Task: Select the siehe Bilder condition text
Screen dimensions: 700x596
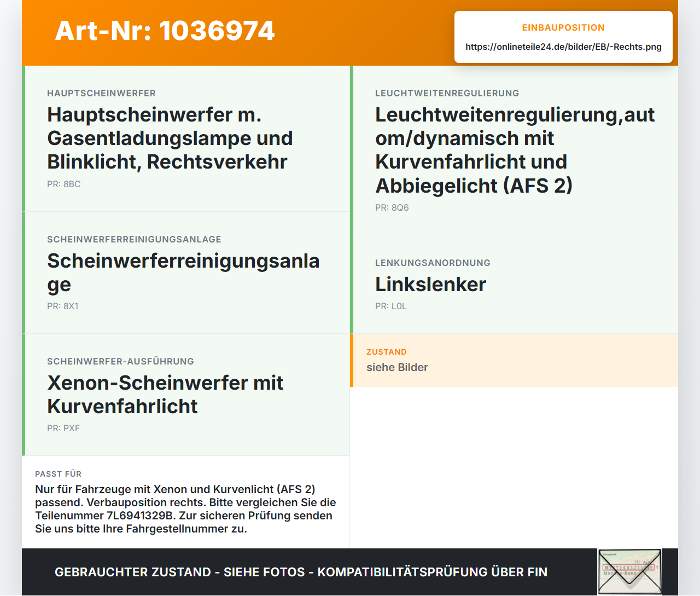Action: (x=397, y=368)
